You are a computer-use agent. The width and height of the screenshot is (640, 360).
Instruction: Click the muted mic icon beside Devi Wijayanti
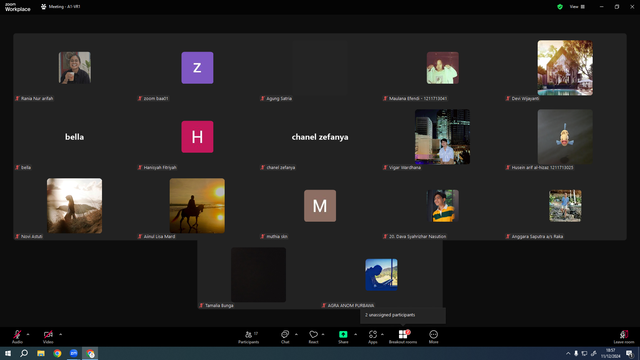pos(508,98)
